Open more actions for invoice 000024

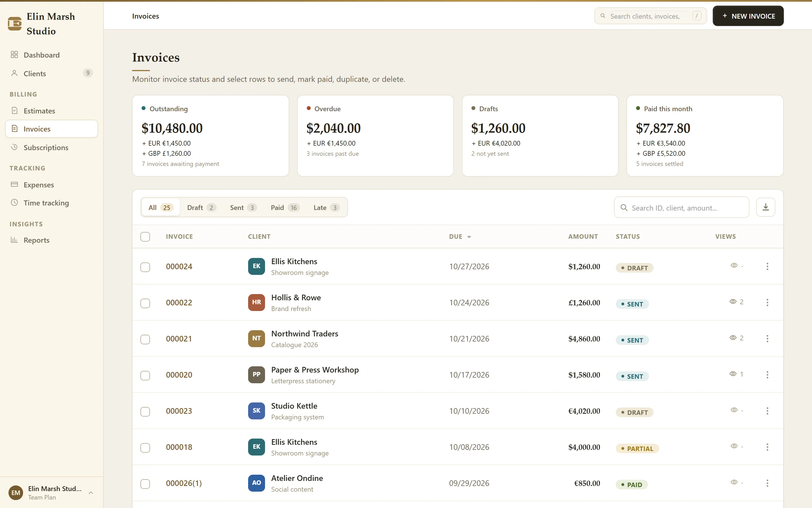tap(767, 266)
